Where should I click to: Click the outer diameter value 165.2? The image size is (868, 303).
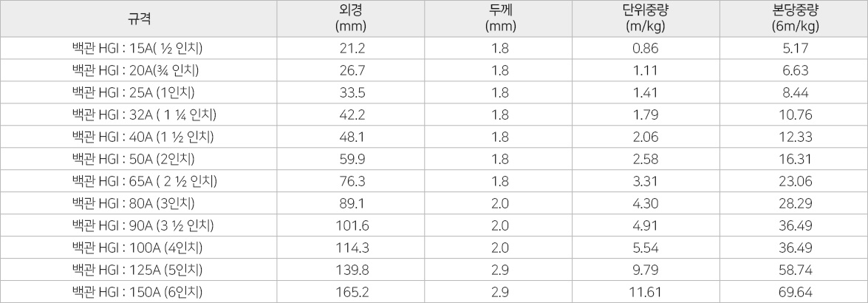coord(351,292)
